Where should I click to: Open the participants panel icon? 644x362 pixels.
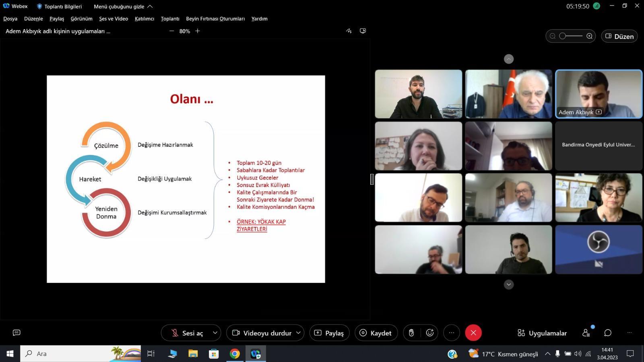[x=586, y=333]
